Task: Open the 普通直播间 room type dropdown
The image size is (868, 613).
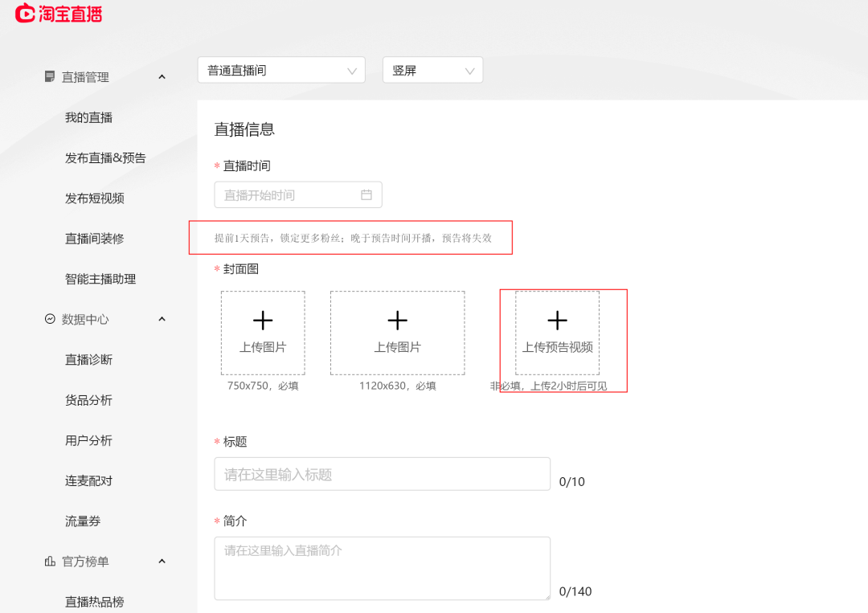Action: pos(281,70)
